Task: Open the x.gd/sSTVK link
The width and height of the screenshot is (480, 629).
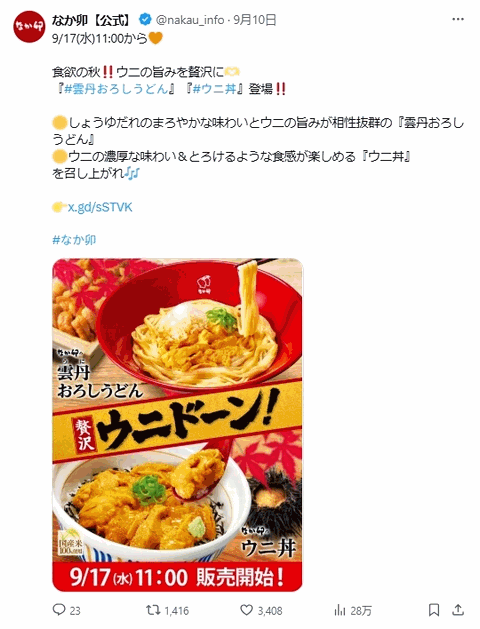Action: [x=100, y=207]
